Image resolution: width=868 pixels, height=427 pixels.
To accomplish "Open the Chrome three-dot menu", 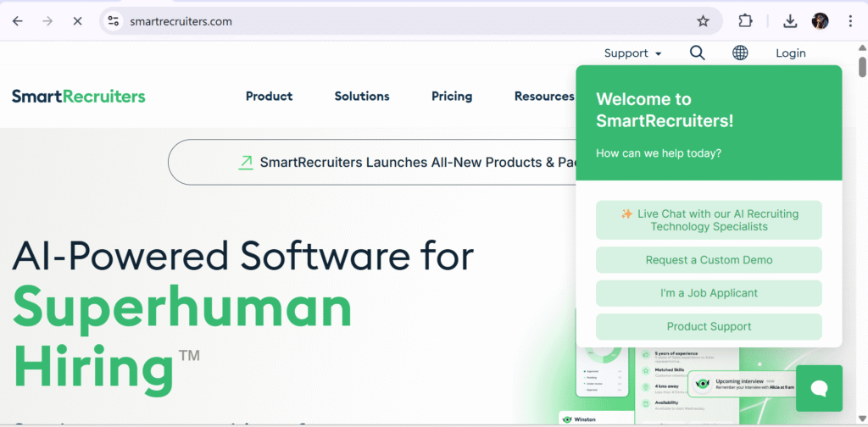I will point(850,21).
